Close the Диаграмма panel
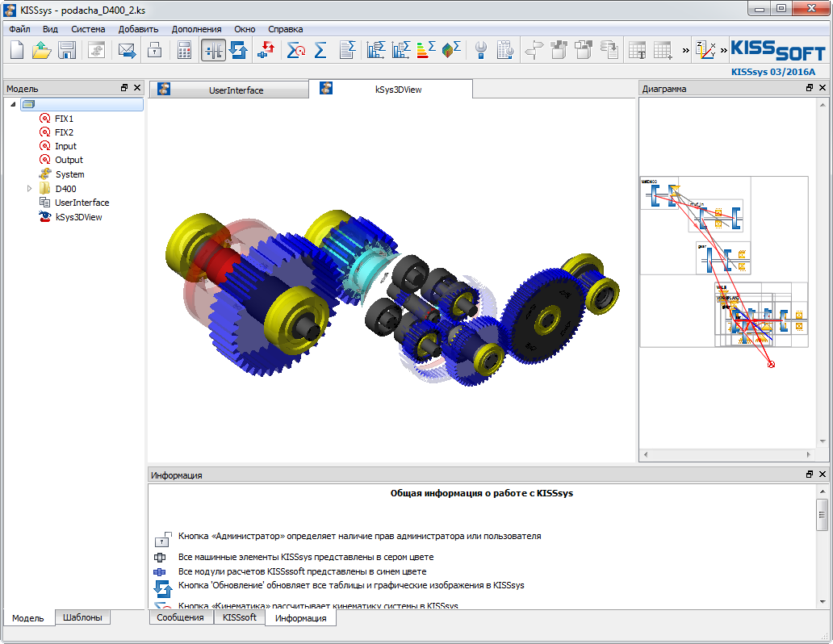The width and height of the screenshot is (833, 644). (823, 88)
